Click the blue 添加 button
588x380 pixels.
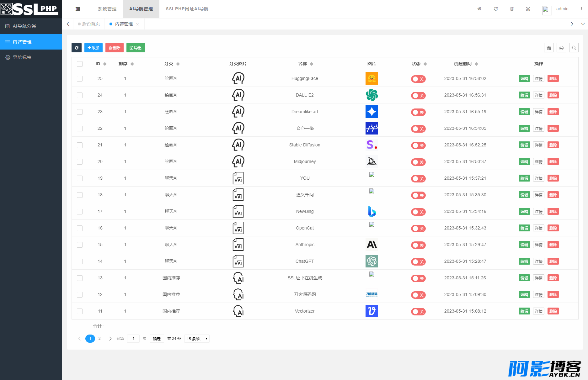(x=93, y=48)
